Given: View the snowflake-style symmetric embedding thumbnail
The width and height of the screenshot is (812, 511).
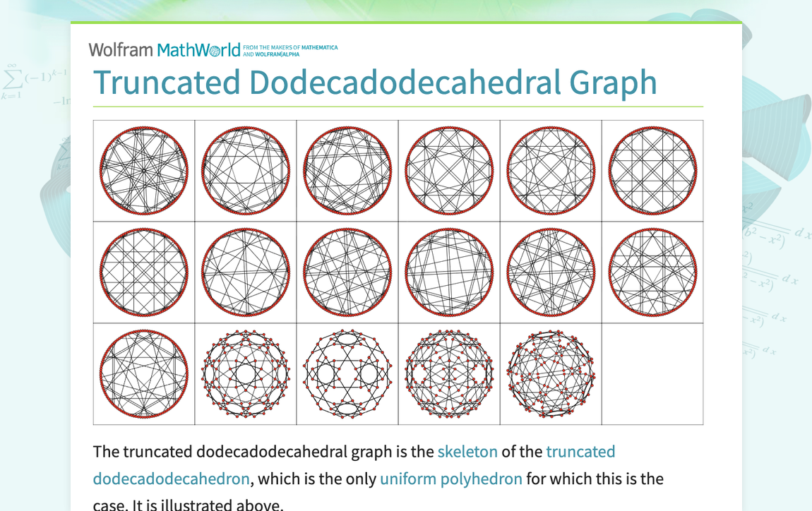Looking at the screenshot, I should pyautogui.click(x=246, y=374).
